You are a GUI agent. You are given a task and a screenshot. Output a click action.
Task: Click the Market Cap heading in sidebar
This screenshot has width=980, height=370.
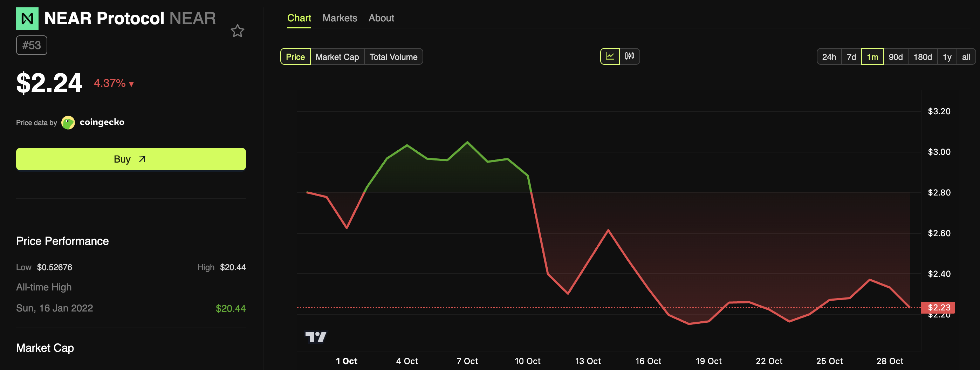coord(45,348)
